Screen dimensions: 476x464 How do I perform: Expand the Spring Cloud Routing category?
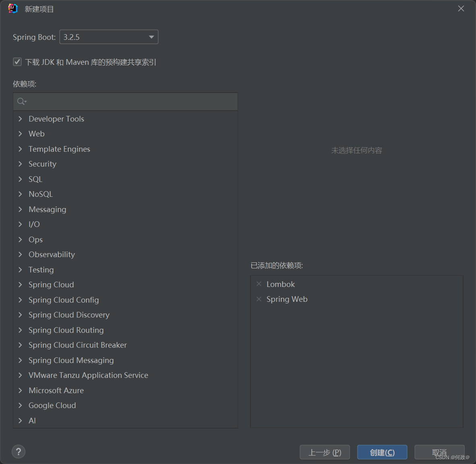(x=21, y=330)
